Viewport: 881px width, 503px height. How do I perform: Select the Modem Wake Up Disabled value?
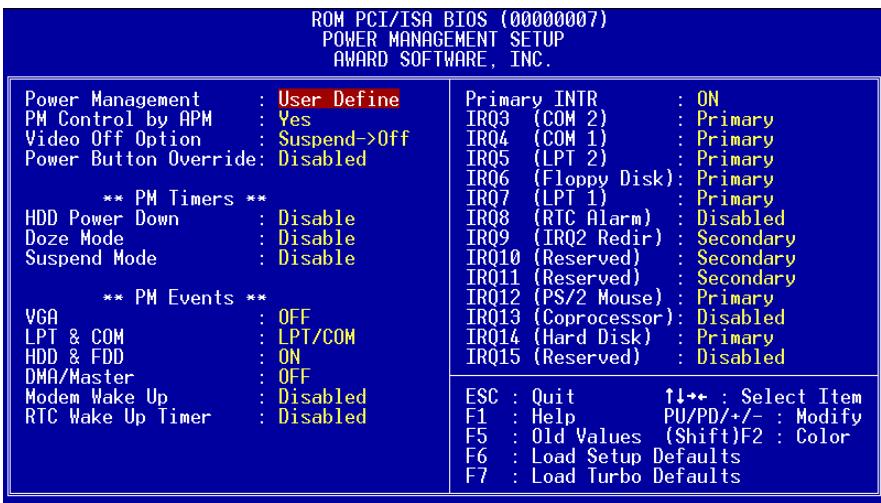(x=322, y=397)
